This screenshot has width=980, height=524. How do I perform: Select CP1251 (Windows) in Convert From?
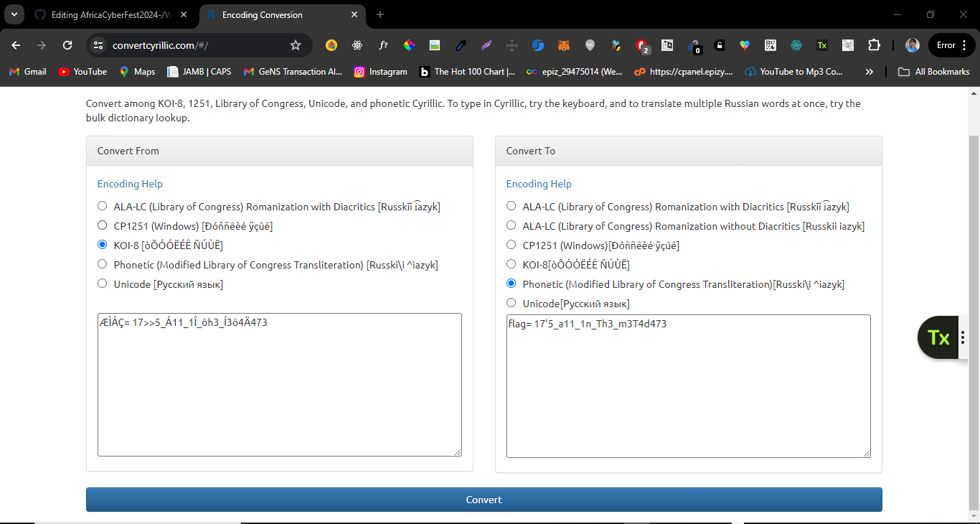tap(103, 226)
